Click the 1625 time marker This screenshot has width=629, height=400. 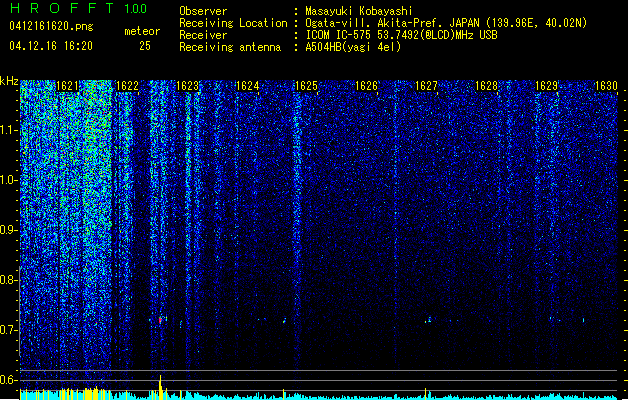[306, 86]
